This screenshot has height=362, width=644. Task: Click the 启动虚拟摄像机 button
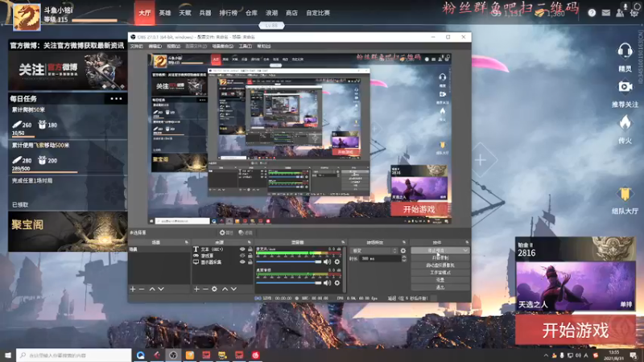point(440,265)
